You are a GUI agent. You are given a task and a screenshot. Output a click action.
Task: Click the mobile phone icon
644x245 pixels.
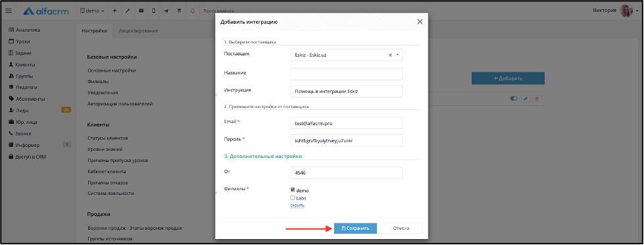153,11
